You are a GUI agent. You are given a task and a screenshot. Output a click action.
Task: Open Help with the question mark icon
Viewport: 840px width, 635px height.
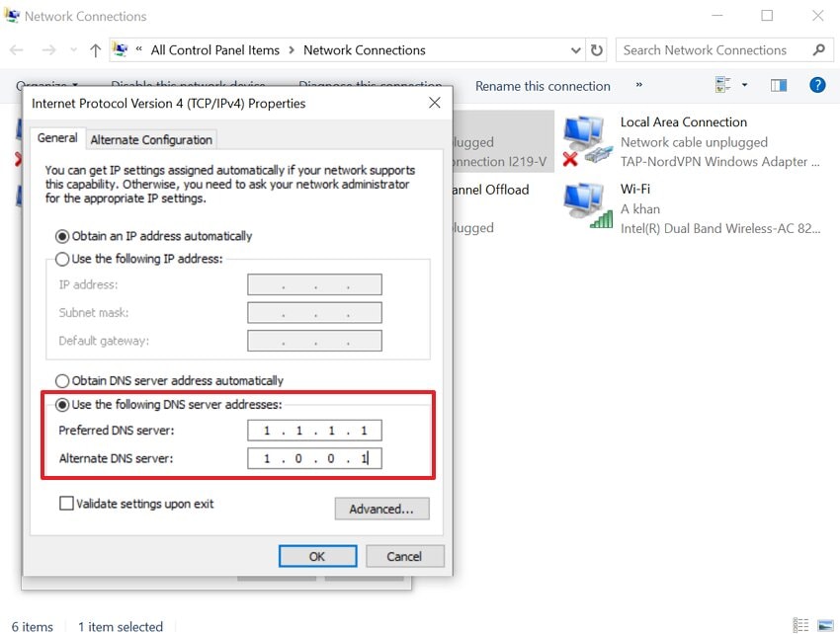click(817, 85)
